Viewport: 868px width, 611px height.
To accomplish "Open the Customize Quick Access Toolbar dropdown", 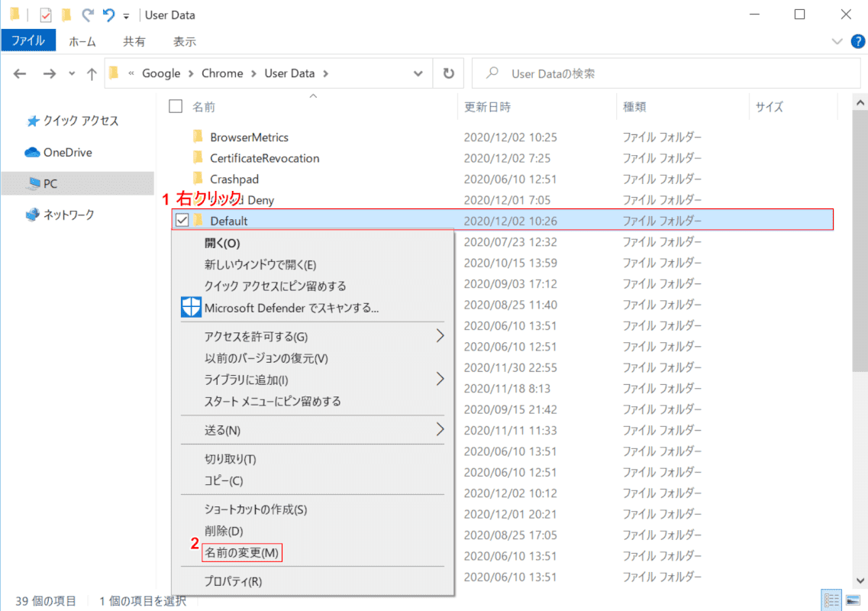I will point(126,16).
